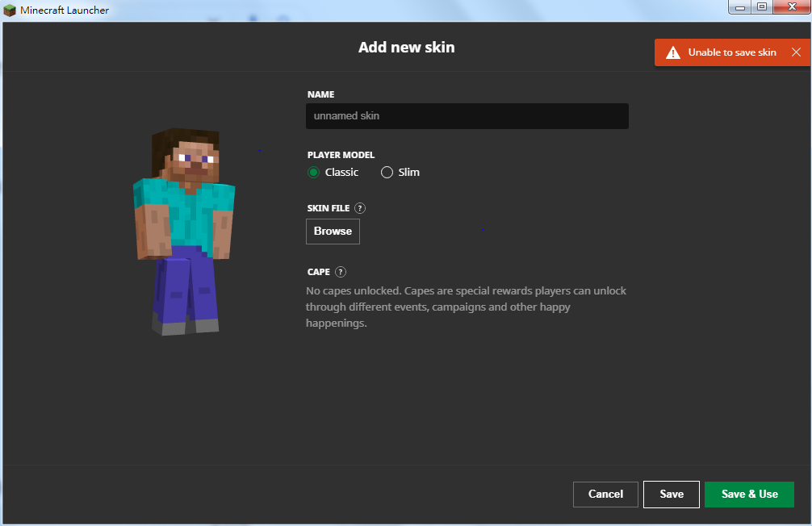Choose the Slim player model option
The height and width of the screenshot is (526, 812).
pyautogui.click(x=387, y=172)
